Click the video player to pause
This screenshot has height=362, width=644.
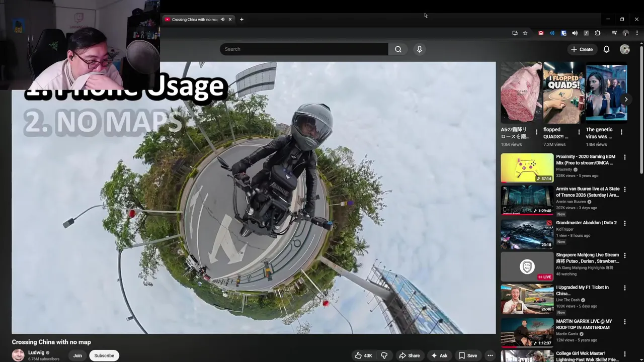254,198
